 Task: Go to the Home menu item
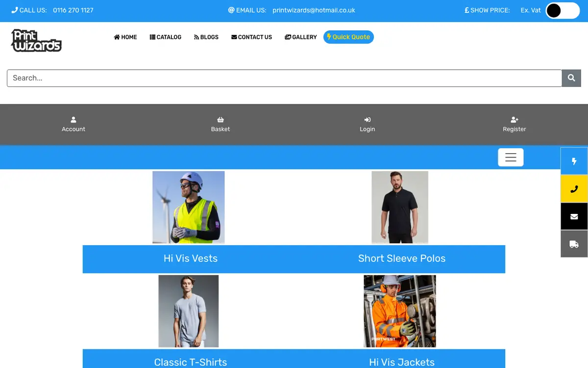(x=125, y=37)
